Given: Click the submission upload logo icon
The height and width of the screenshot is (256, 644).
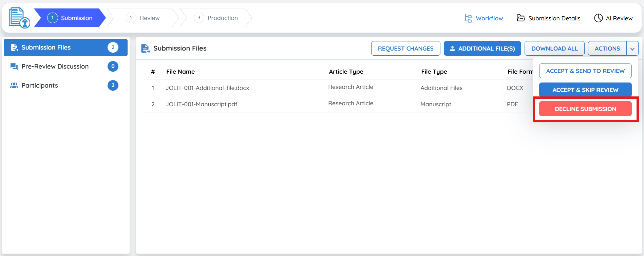Looking at the screenshot, I should 19,18.
